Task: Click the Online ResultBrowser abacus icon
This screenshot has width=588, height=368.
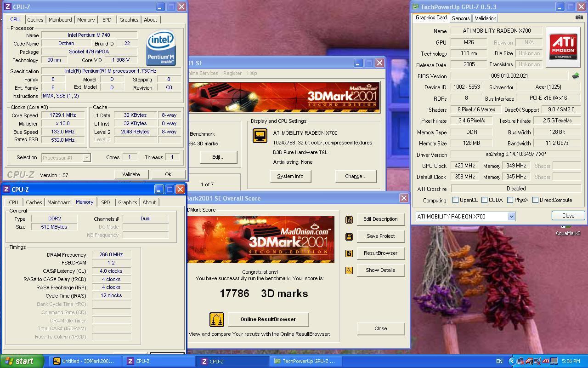Action: pyautogui.click(x=217, y=319)
